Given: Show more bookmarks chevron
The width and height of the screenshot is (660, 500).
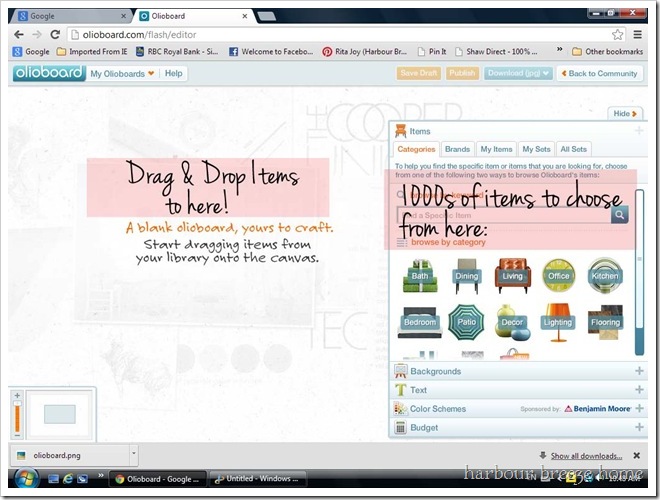Looking at the screenshot, I should pyautogui.click(x=559, y=49).
